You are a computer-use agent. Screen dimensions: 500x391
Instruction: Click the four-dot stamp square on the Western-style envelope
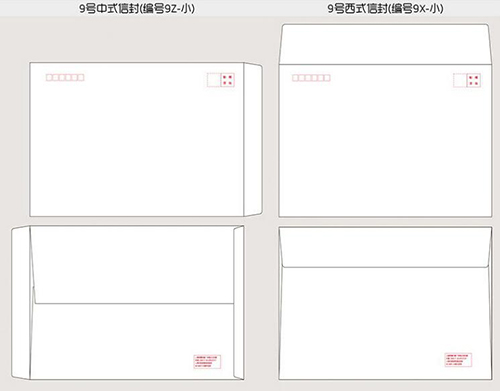coord(474,80)
